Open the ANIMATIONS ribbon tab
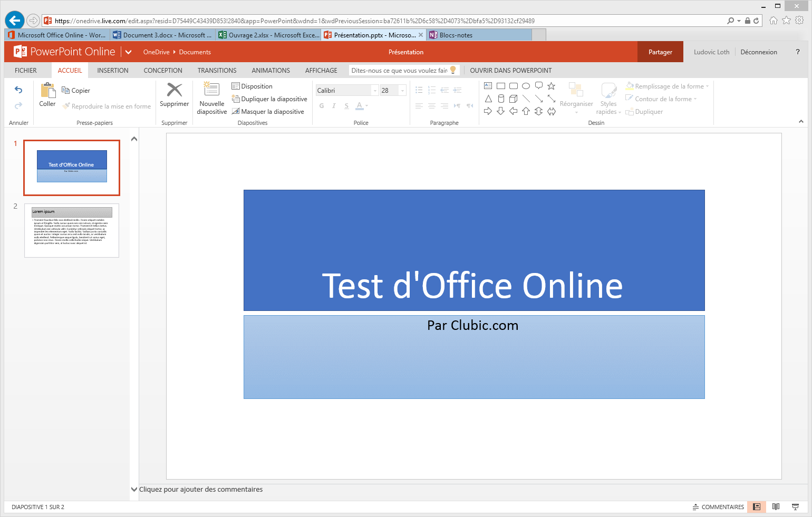 pos(270,70)
